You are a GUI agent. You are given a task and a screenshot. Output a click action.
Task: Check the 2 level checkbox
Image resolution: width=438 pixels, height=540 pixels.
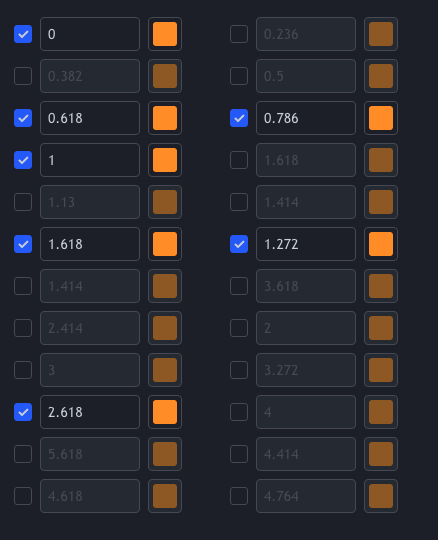click(x=239, y=328)
